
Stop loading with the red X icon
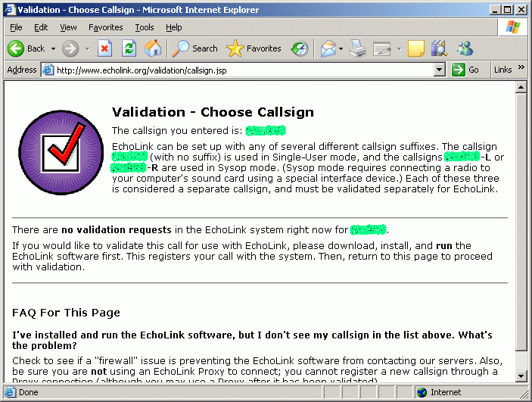104,48
